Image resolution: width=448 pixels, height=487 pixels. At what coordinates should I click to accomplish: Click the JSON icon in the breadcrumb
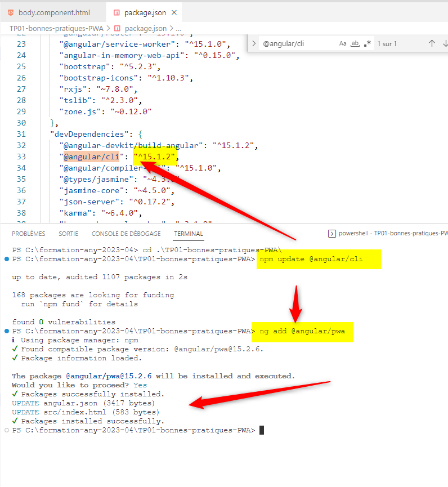click(x=117, y=29)
